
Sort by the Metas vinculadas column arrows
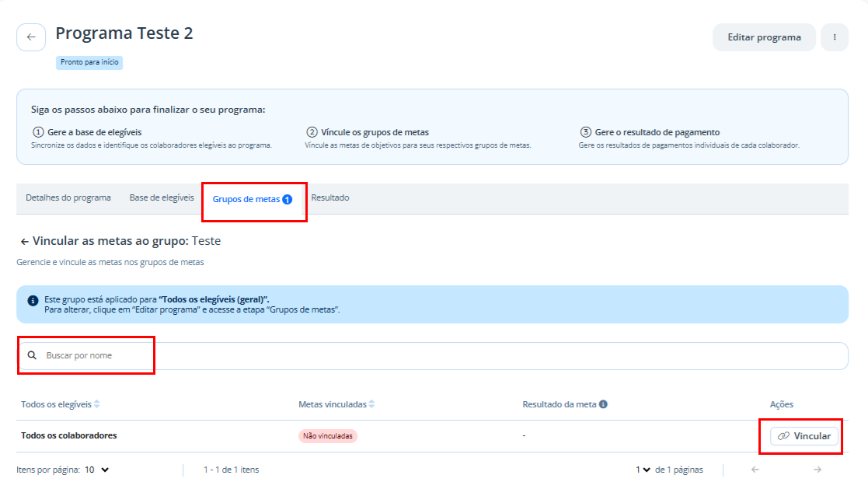pos(372,404)
